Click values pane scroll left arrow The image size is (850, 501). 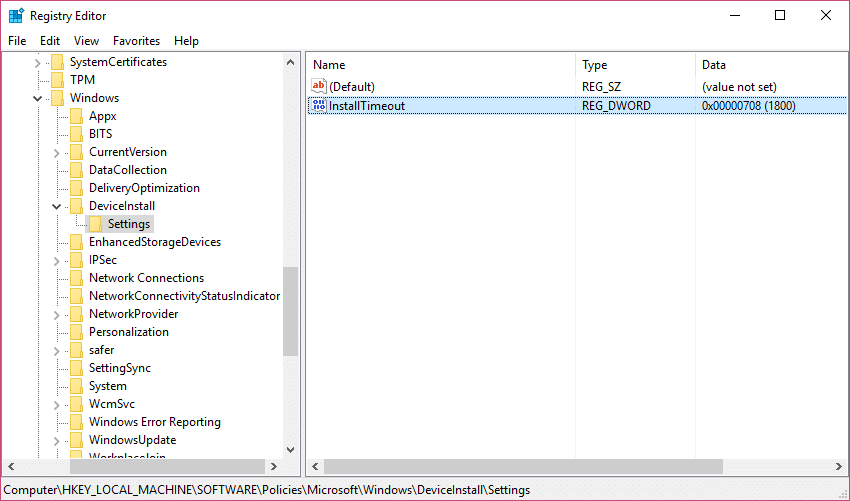click(x=315, y=466)
